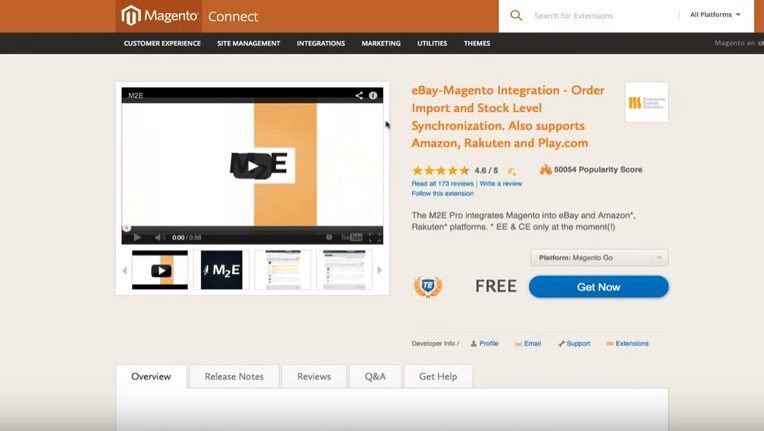764x431 pixels.
Task: Enter fullscreen for the video
Action: (375, 237)
